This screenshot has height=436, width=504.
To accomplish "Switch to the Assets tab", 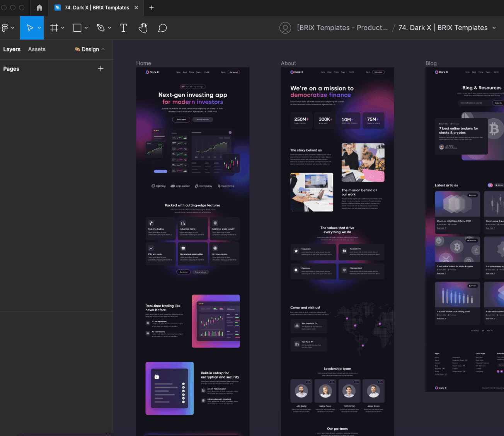I will pyautogui.click(x=37, y=49).
